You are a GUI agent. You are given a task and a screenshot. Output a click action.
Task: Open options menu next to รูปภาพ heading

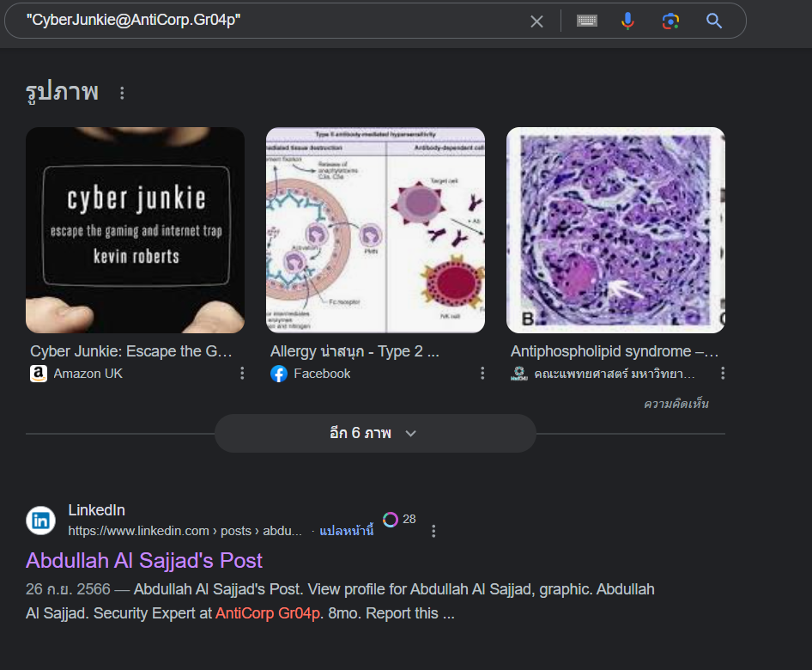point(122,93)
